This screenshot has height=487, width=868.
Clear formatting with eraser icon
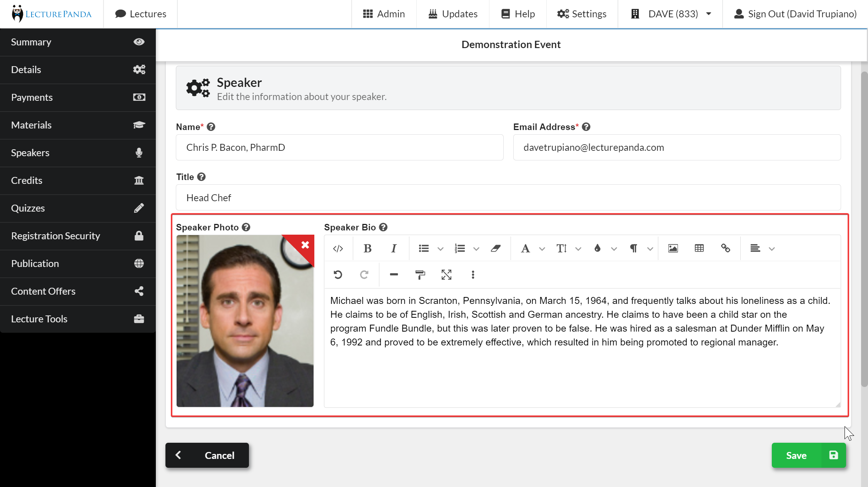click(x=496, y=249)
